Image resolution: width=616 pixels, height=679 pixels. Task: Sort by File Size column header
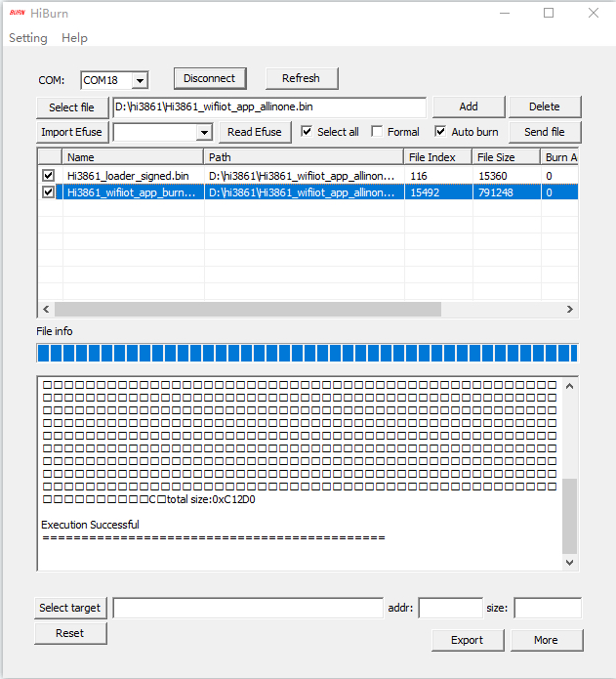coord(505,157)
